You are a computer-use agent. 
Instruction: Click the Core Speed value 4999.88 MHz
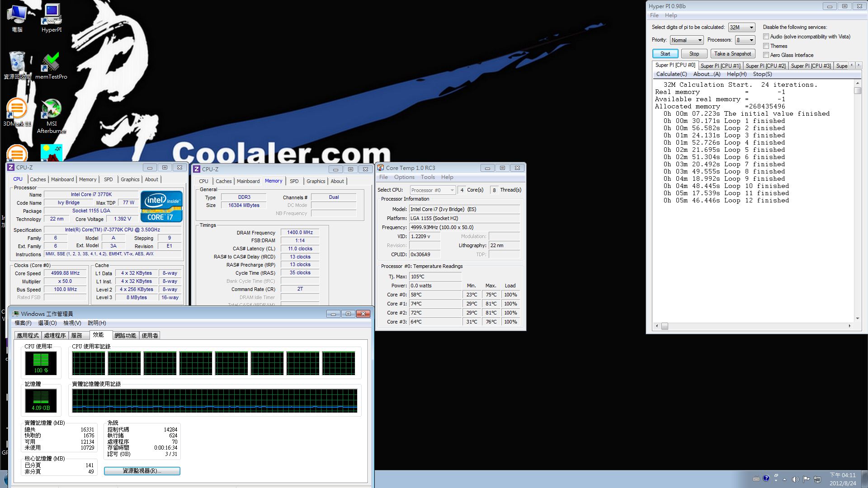click(x=65, y=273)
